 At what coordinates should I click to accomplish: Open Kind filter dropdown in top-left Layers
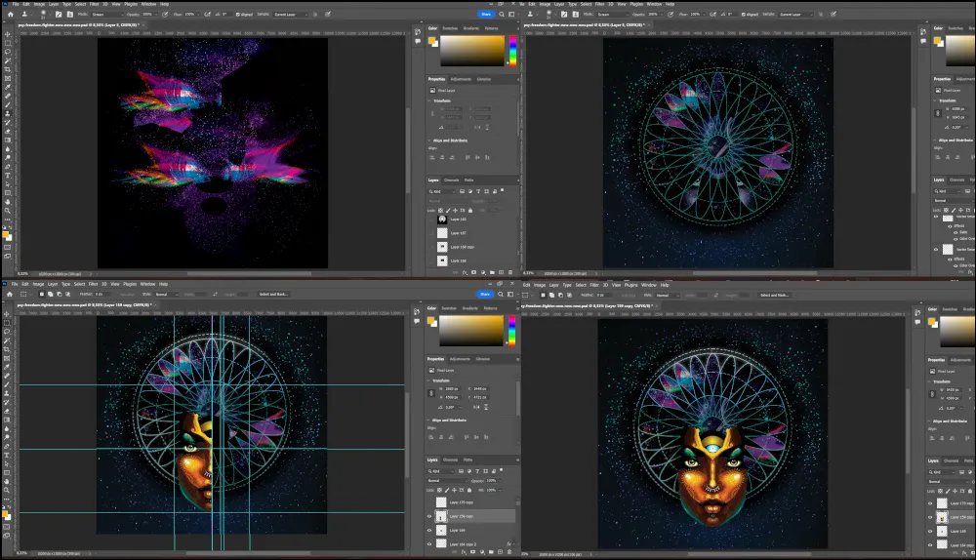tap(442, 191)
